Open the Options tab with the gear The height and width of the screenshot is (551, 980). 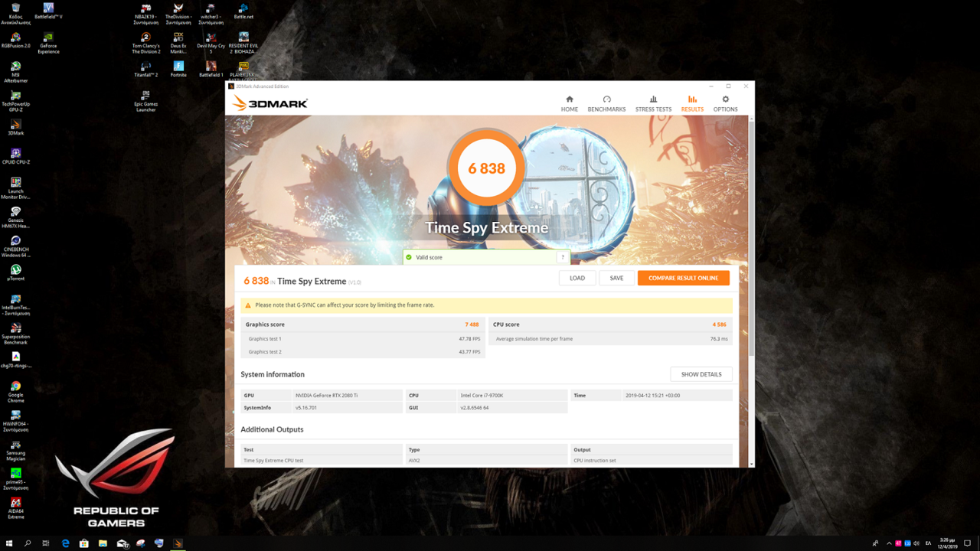(725, 104)
